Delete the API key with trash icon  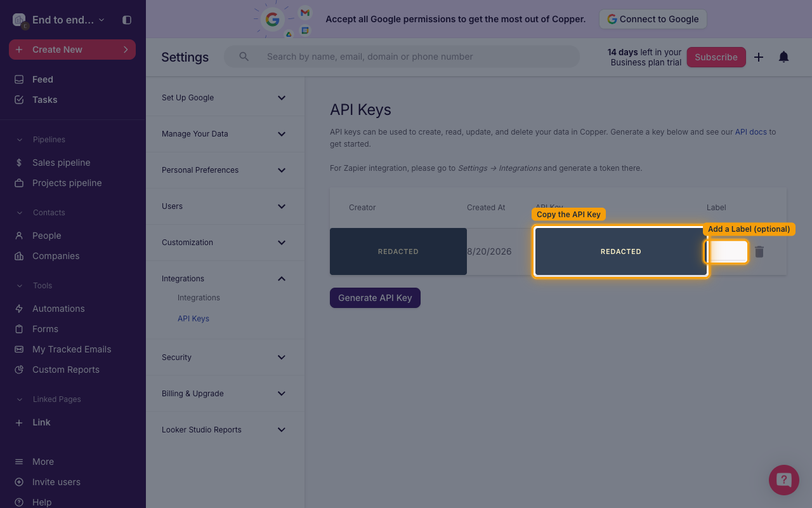(759, 251)
